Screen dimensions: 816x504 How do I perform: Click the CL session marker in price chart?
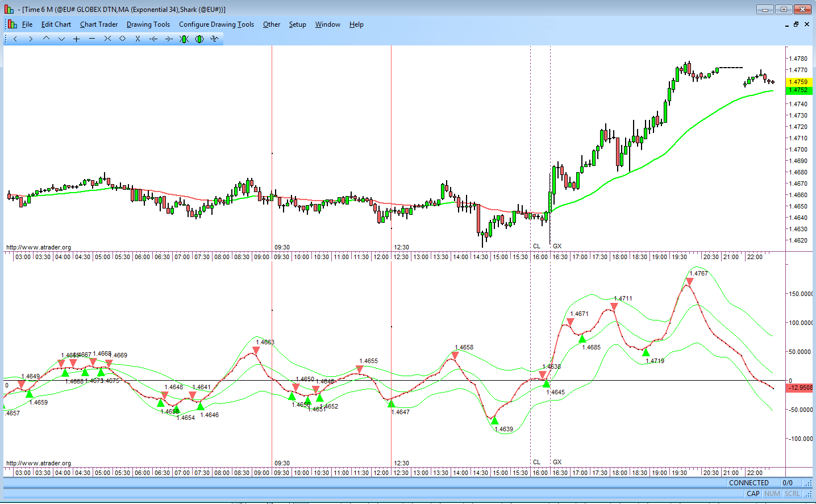pyautogui.click(x=537, y=246)
